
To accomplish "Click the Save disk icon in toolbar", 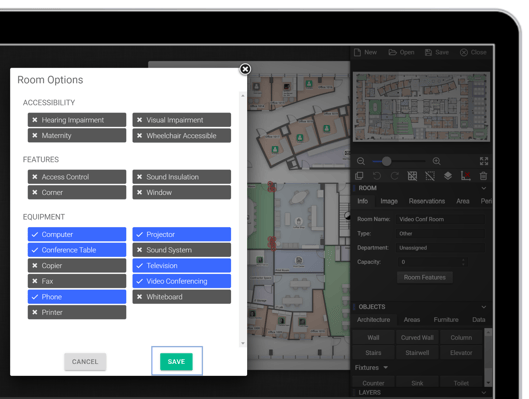I will tap(428, 52).
